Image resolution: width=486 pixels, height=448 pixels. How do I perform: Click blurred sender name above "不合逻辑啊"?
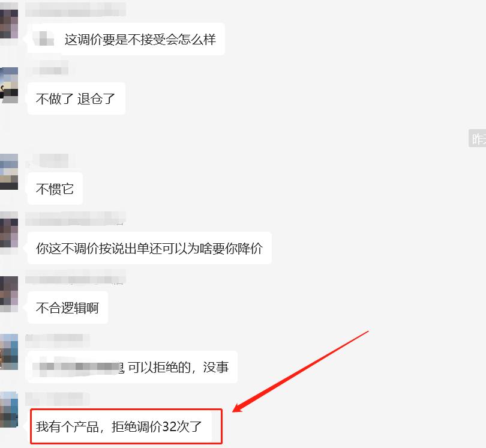[76, 277]
